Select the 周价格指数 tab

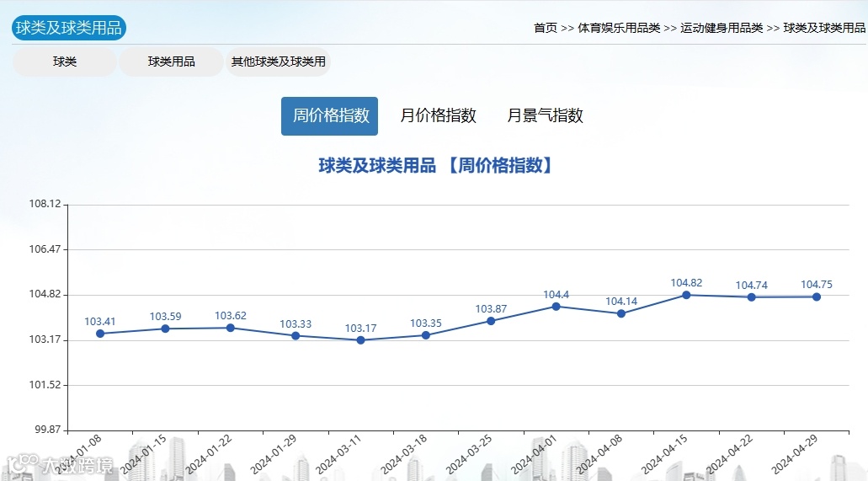pos(329,115)
